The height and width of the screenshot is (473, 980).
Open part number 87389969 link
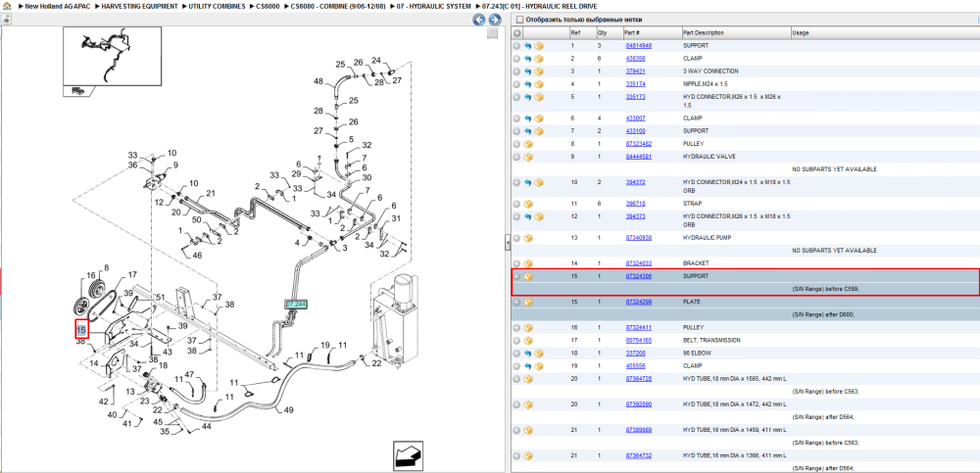click(639, 430)
